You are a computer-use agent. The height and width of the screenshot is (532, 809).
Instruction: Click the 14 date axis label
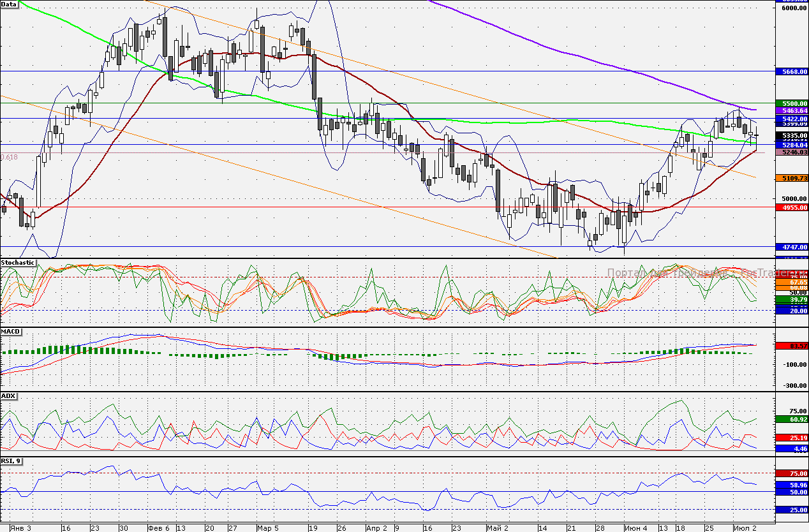tap(542, 528)
